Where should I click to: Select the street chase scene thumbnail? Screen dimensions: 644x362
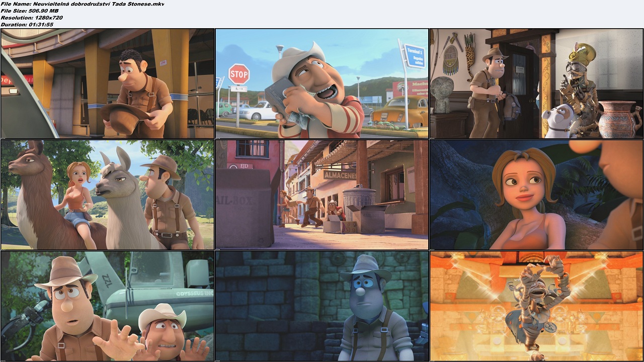coord(322,195)
